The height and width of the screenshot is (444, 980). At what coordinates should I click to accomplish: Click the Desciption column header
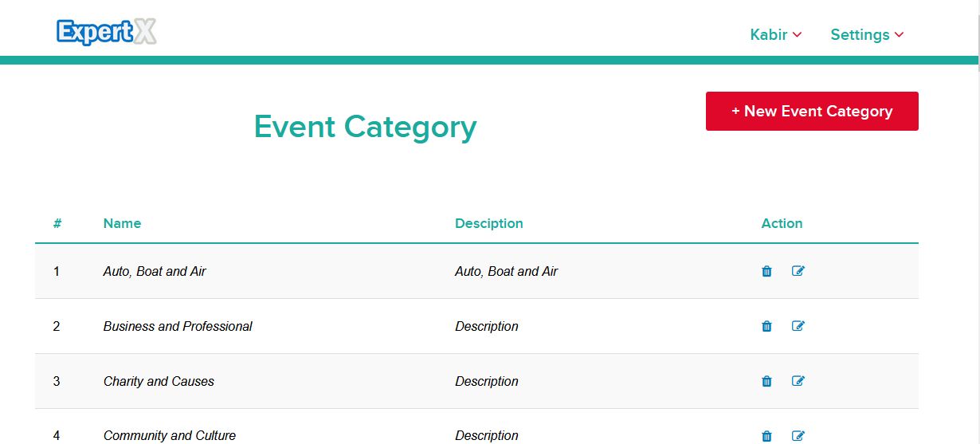(x=488, y=224)
